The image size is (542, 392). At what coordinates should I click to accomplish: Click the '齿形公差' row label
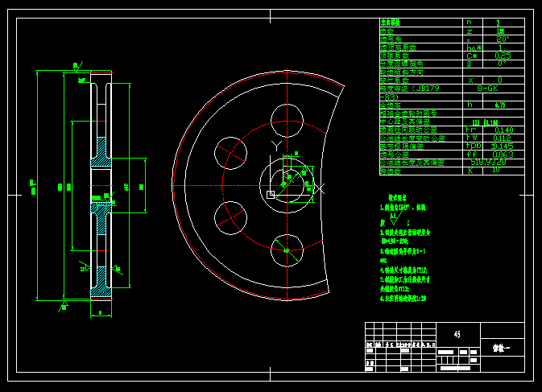(395, 155)
